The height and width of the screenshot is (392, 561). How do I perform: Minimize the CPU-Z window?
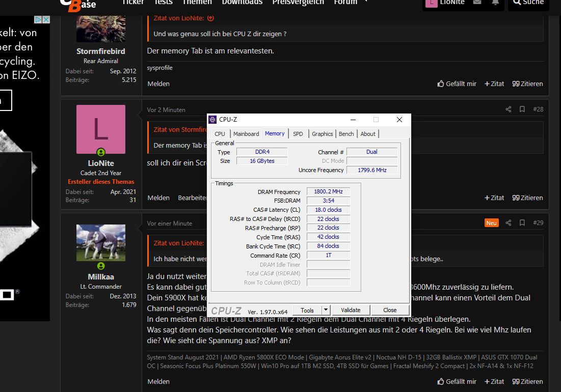tap(353, 120)
